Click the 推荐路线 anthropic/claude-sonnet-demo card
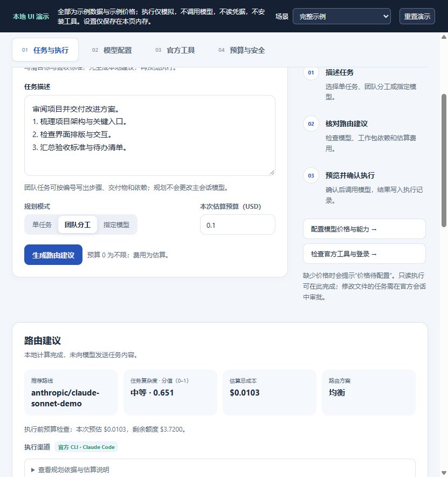This screenshot has height=477, width=448. 71,392
